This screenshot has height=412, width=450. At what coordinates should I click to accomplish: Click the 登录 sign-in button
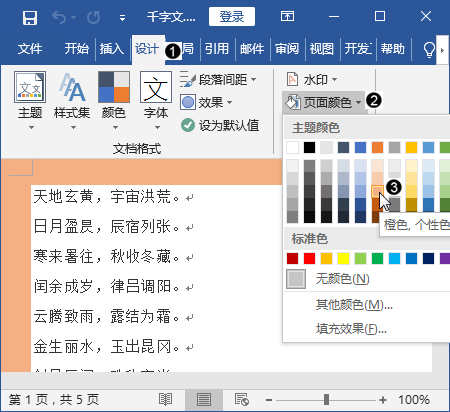coord(232,17)
